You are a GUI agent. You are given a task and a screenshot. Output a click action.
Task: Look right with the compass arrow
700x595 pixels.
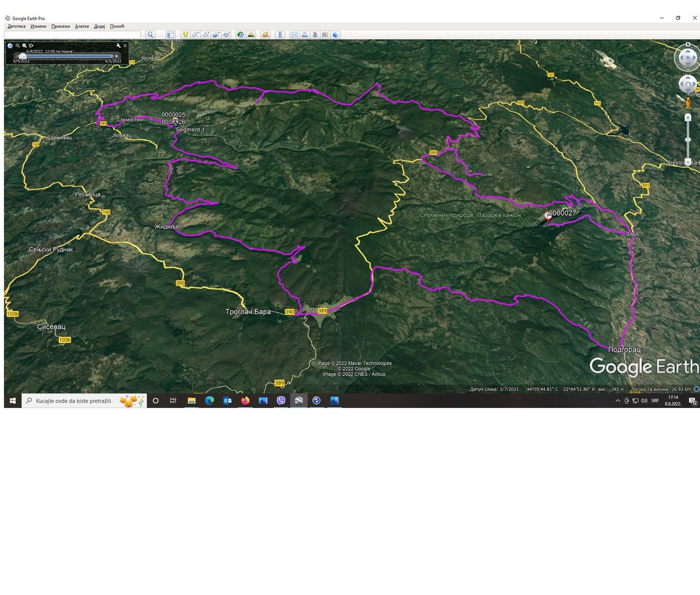694,57
